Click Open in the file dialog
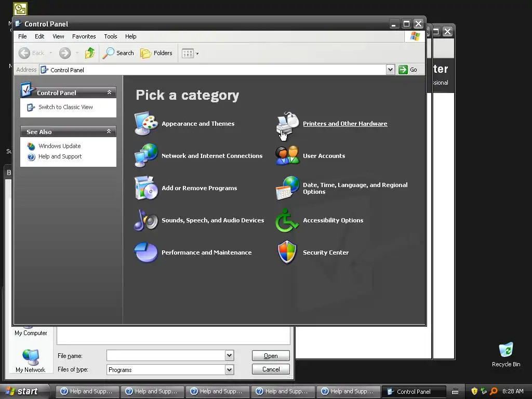The height and width of the screenshot is (399, 532). click(x=271, y=355)
